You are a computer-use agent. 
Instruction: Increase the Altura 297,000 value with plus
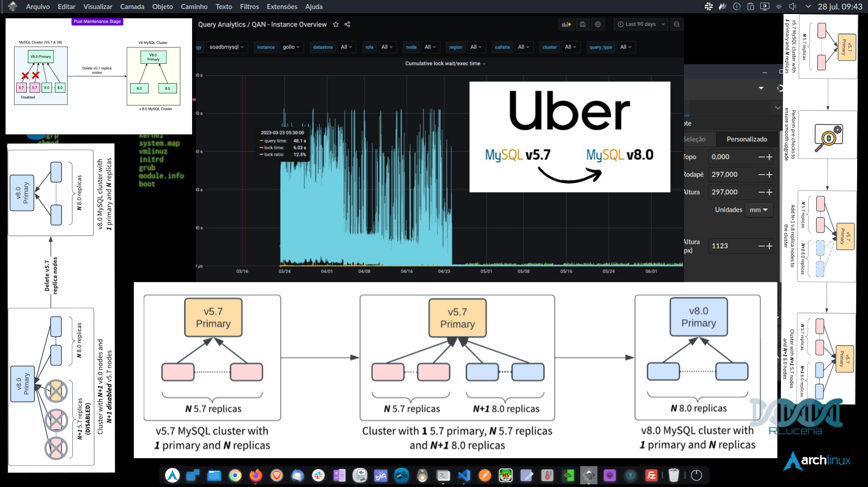point(769,192)
